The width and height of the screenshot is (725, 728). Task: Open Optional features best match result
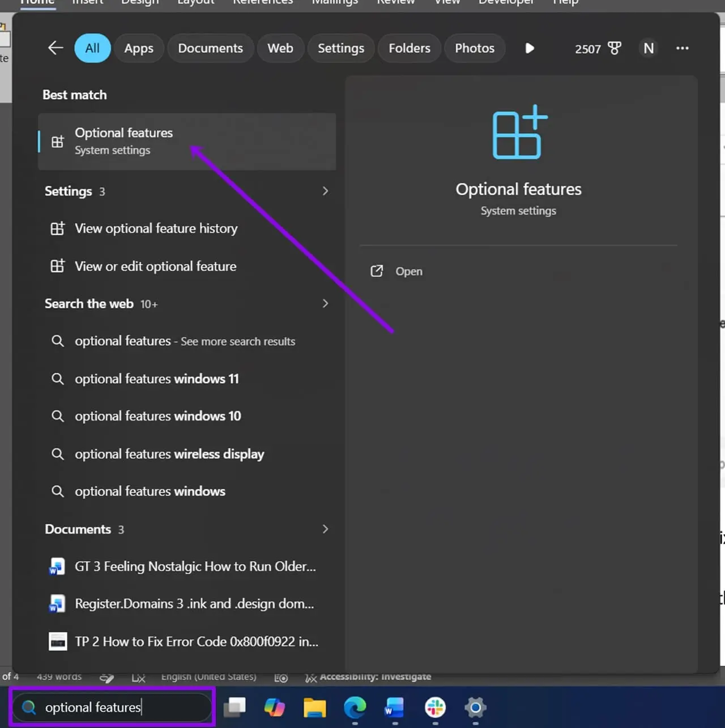tap(187, 142)
